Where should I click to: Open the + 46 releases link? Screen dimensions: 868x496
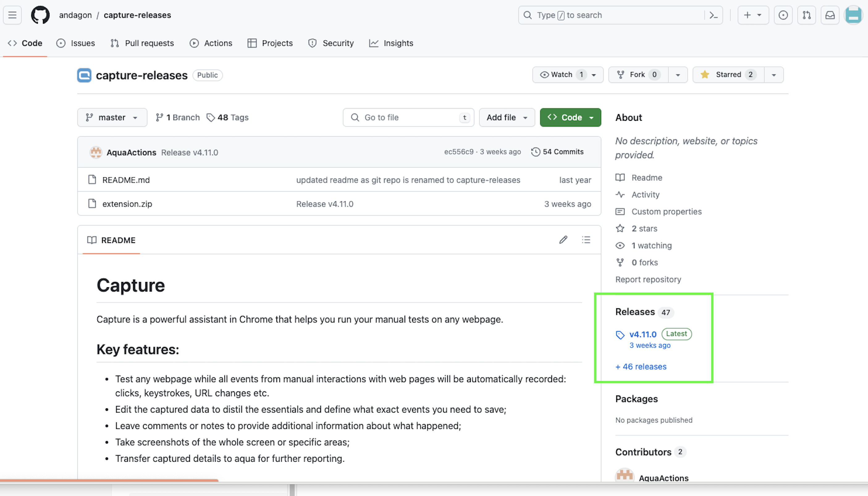pyautogui.click(x=641, y=367)
